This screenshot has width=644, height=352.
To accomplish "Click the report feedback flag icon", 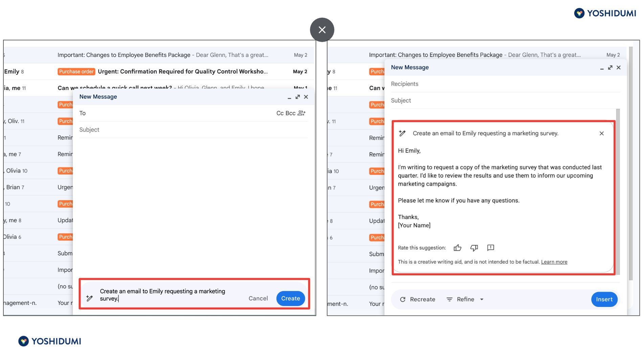I will coord(491,248).
